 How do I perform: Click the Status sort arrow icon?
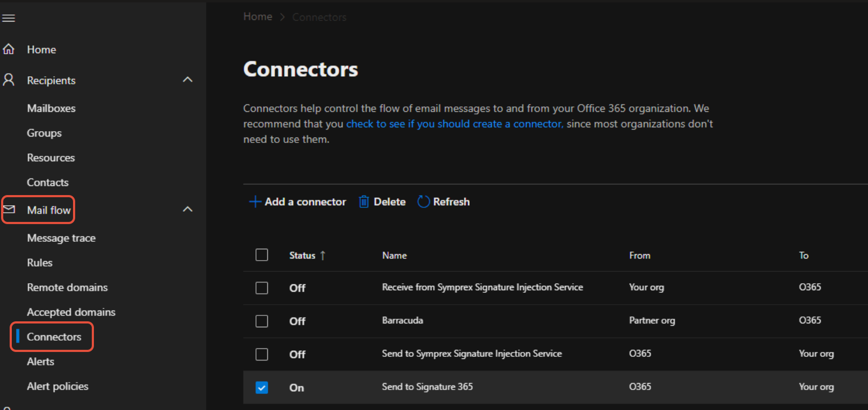pyautogui.click(x=323, y=255)
